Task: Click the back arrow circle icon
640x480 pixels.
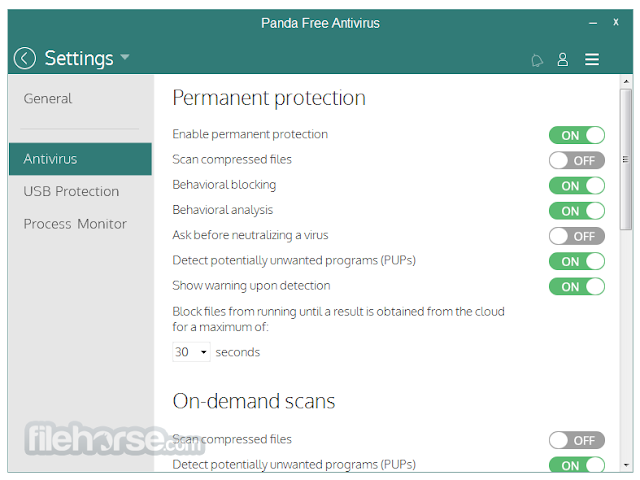Action: tap(25, 58)
